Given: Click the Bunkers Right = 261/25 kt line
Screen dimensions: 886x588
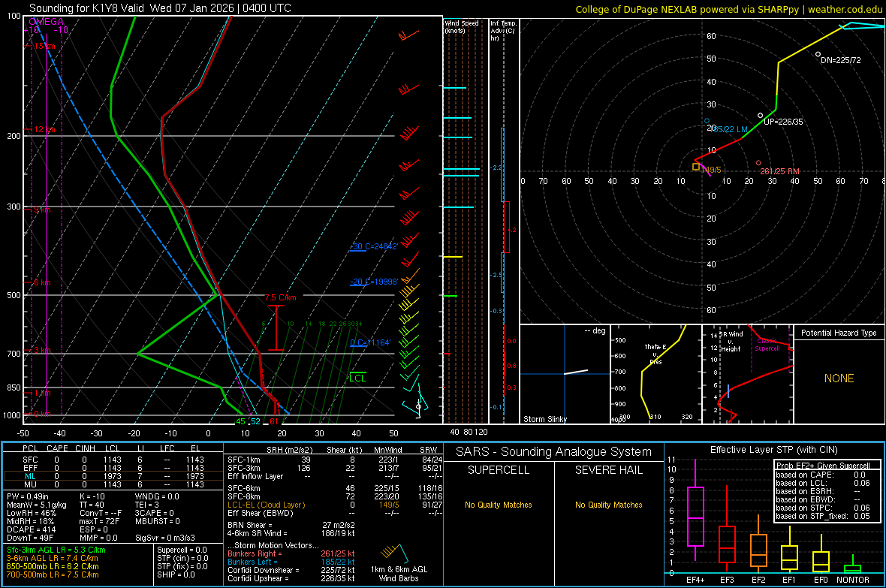Looking at the screenshot, I should [x=291, y=553].
